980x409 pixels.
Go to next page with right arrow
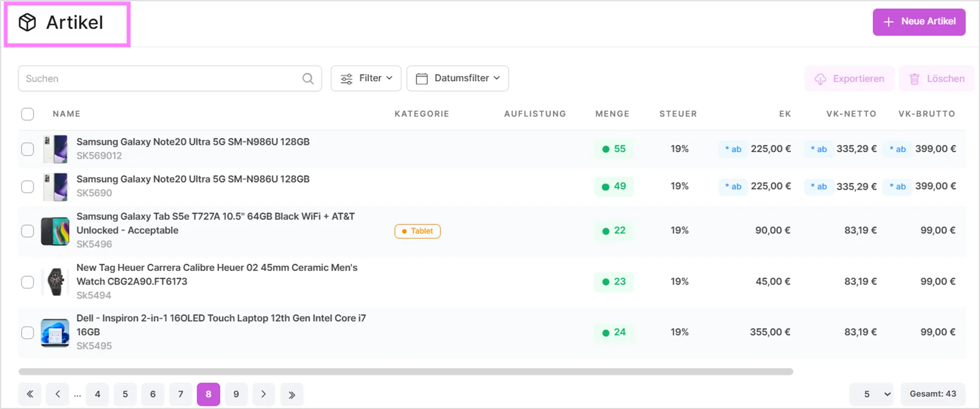tap(263, 394)
